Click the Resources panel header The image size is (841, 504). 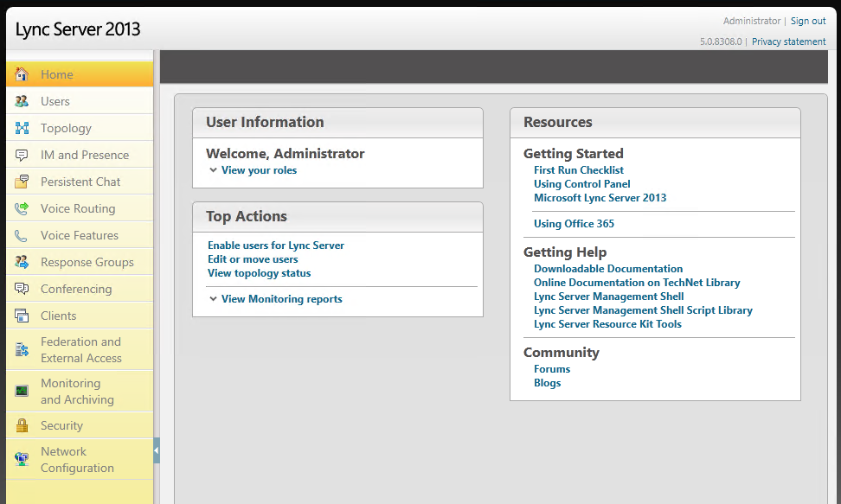pos(656,122)
